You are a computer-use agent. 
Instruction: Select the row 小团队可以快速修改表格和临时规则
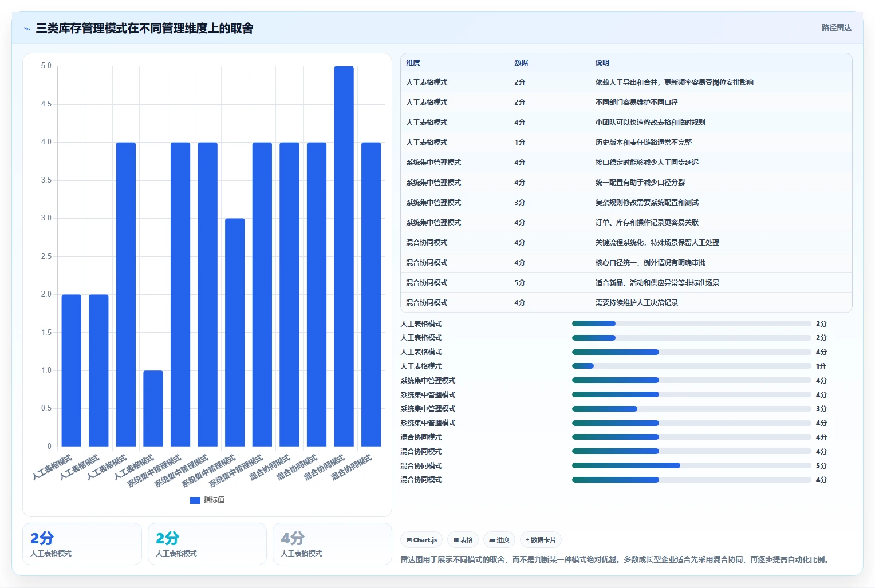coord(626,123)
